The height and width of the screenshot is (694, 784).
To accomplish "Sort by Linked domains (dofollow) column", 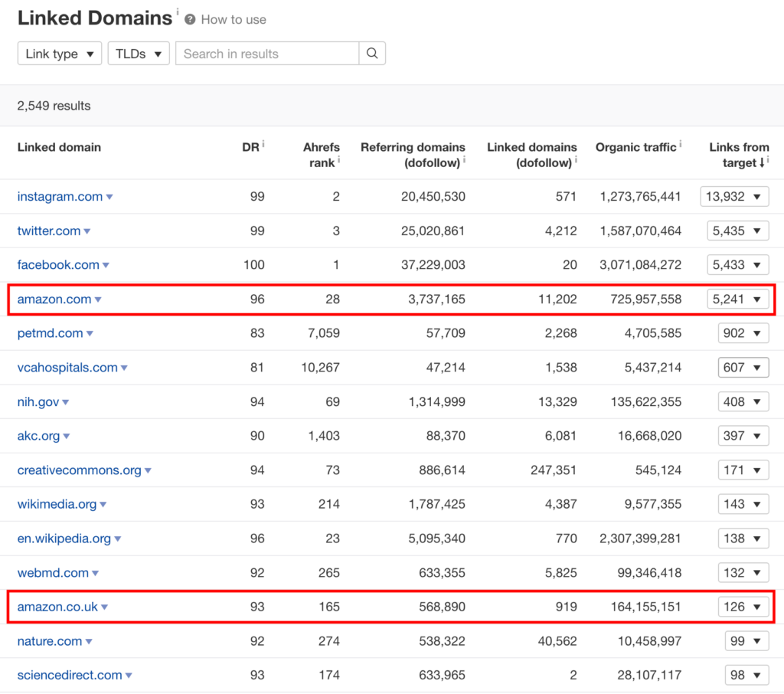I will click(532, 155).
